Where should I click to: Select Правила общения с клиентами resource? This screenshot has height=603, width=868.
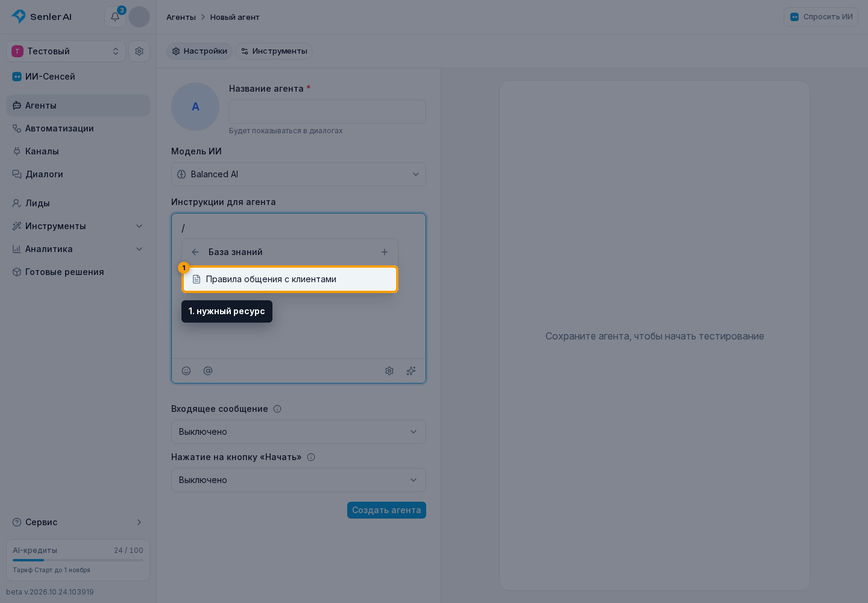(x=290, y=279)
